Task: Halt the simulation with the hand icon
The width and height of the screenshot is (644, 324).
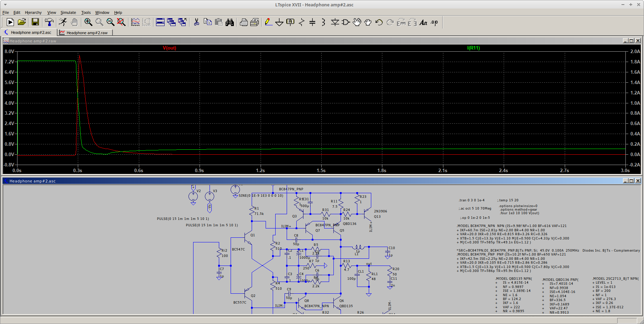Action: coord(74,22)
